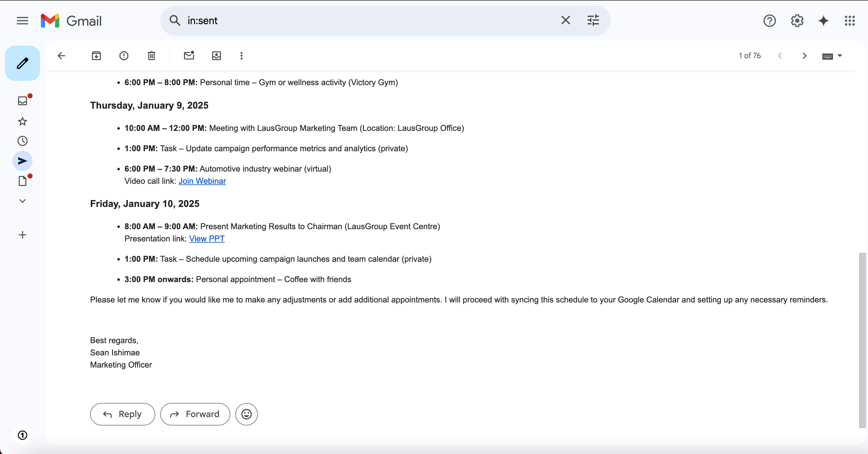Screen dimensions: 868x454
Task: Toggle the main menu hamburger
Action: (22, 21)
